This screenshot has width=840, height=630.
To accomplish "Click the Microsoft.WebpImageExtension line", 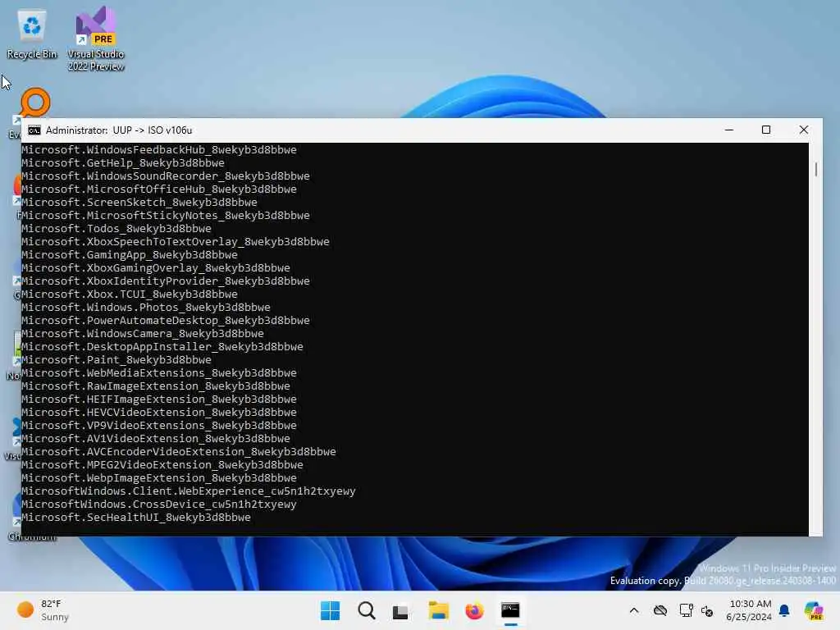I will (x=159, y=478).
